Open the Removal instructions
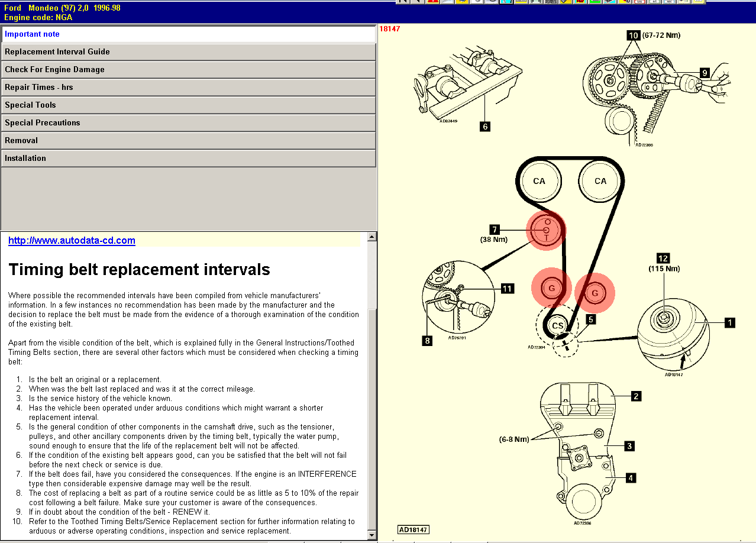The width and height of the screenshot is (756, 543). 188,141
